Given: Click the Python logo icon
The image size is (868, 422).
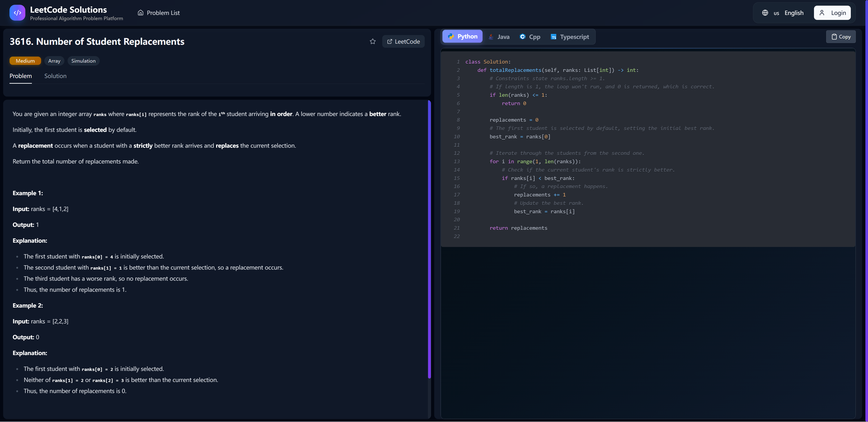Looking at the screenshot, I should (x=451, y=36).
